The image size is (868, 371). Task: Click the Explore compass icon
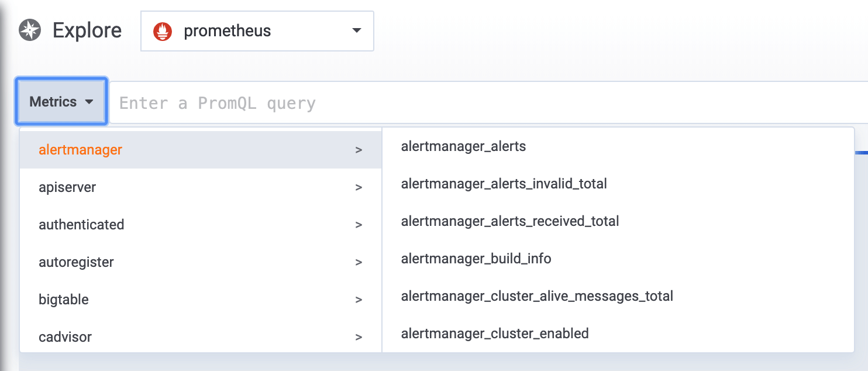pos(30,30)
